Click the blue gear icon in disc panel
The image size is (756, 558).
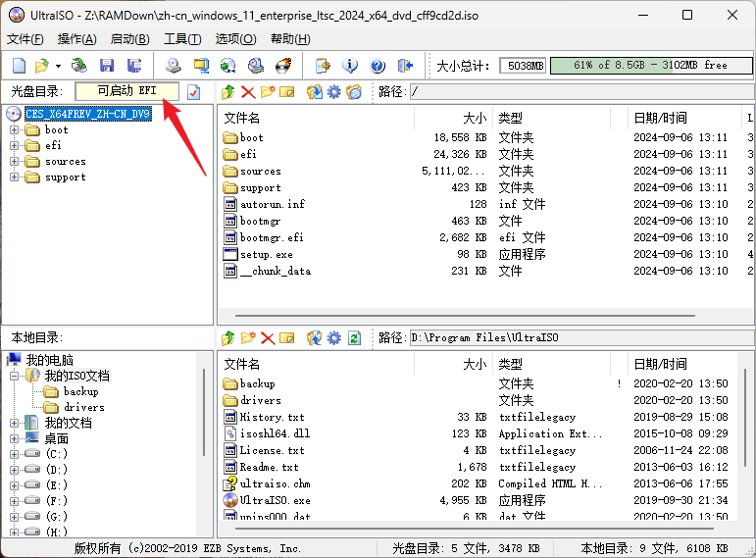(333, 91)
